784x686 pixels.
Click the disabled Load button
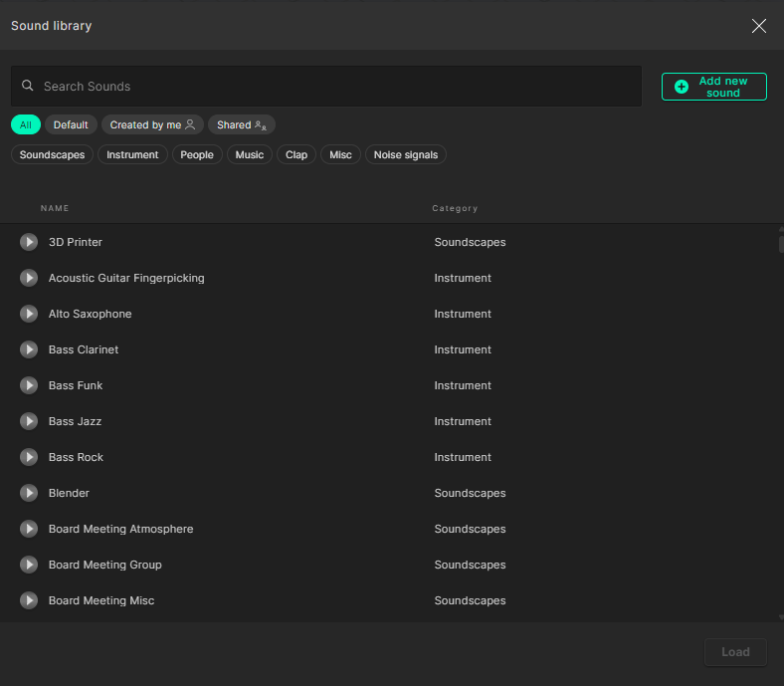[x=735, y=652]
